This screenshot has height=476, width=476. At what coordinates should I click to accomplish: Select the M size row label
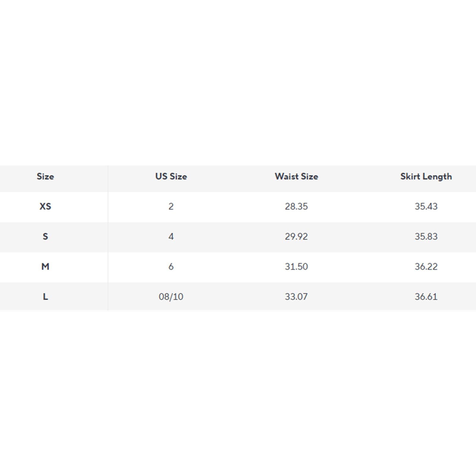pyautogui.click(x=45, y=267)
